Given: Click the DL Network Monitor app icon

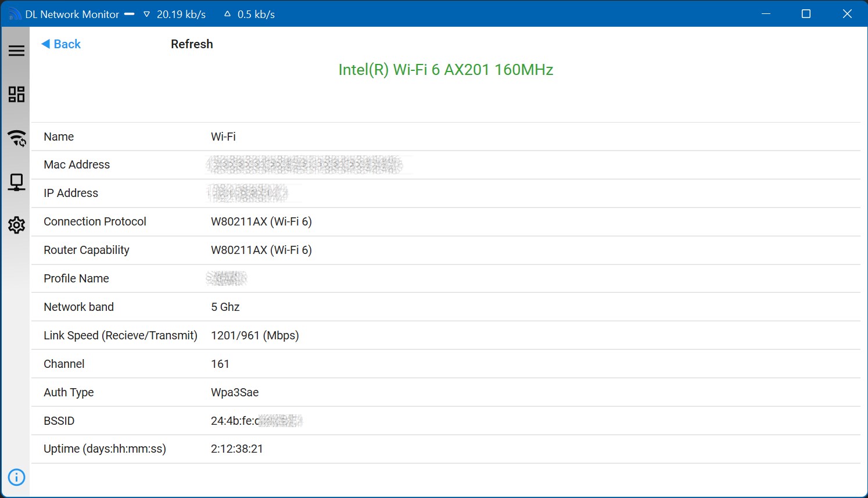Looking at the screenshot, I should click(15, 14).
